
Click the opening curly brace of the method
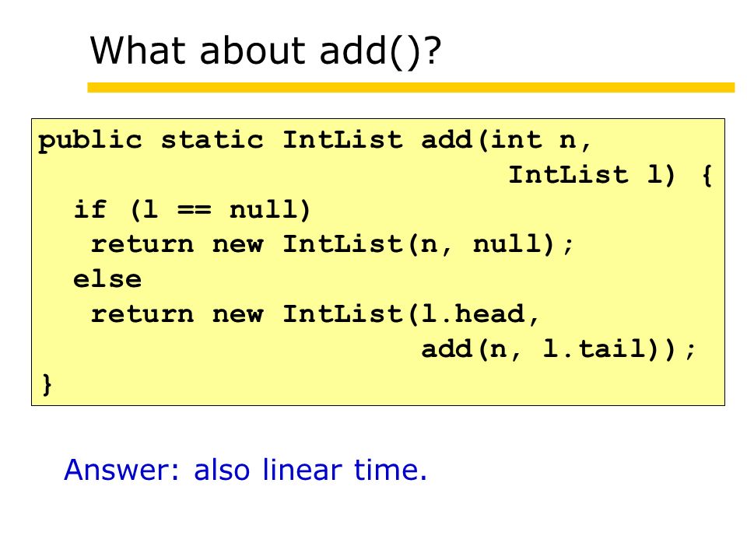(x=707, y=175)
